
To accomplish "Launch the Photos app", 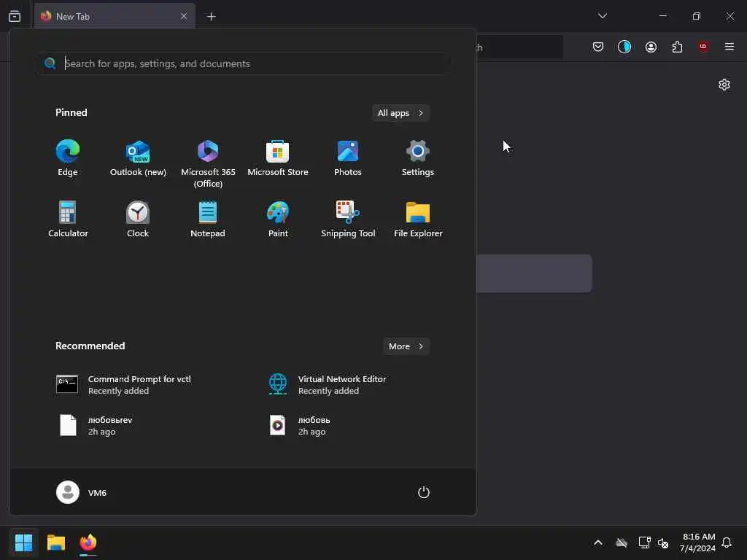I will (x=348, y=158).
